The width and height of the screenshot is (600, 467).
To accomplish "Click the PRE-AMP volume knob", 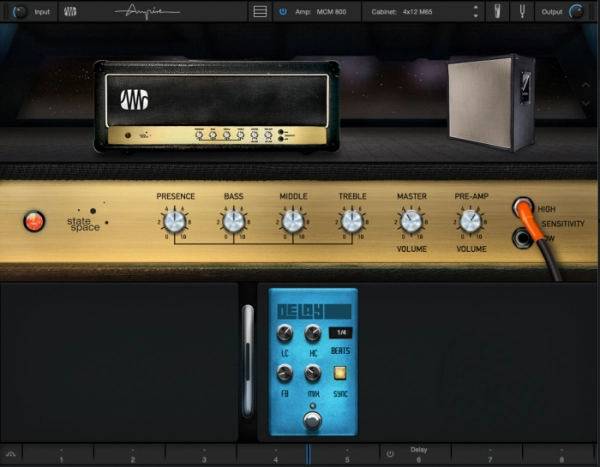I will [x=471, y=222].
